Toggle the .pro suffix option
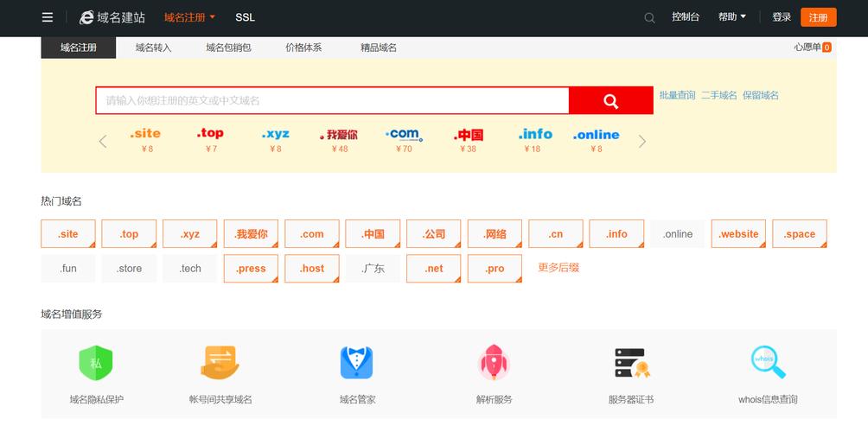 (x=495, y=269)
